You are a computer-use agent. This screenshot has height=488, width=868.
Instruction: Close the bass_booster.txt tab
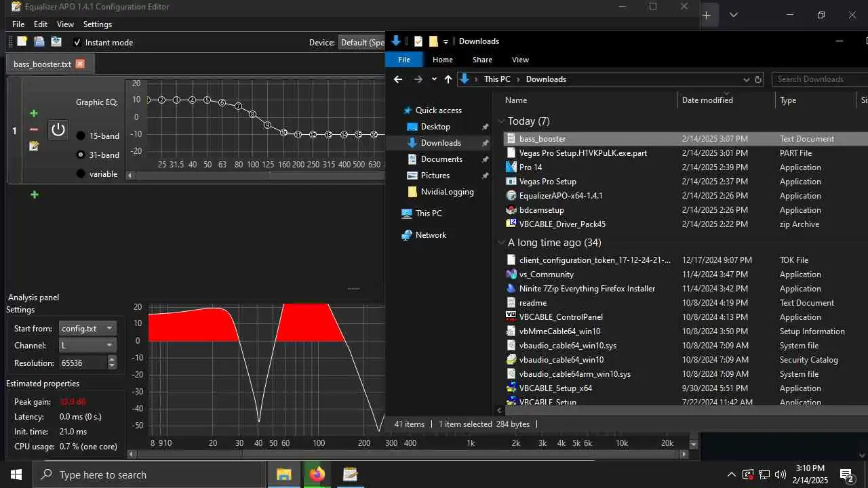pos(80,64)
